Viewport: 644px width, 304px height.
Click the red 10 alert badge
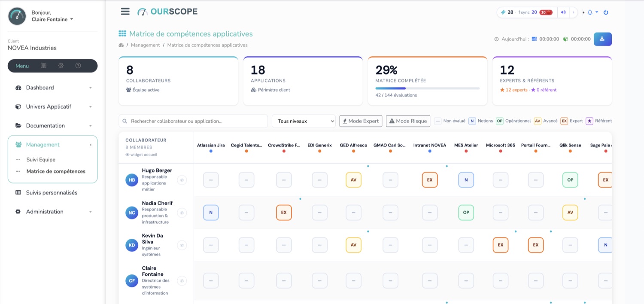pos(546,12)
